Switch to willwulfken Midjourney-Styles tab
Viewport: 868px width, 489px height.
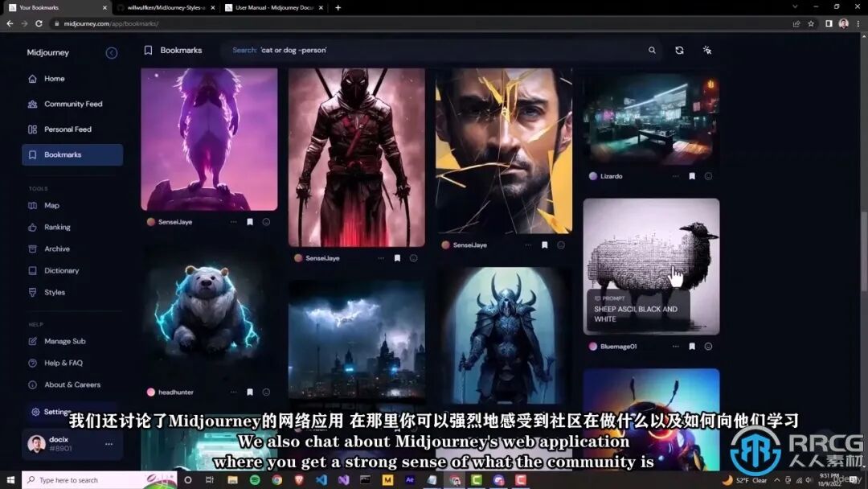pos(166,8)
